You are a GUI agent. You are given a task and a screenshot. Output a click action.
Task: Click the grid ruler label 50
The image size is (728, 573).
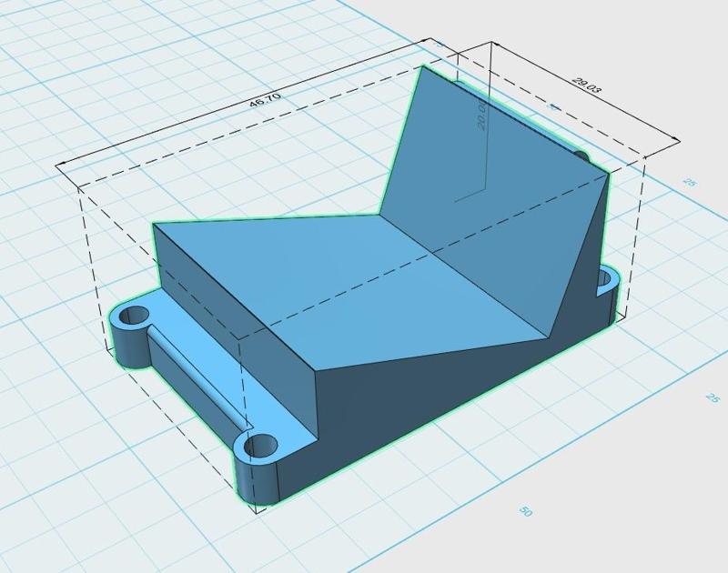pyautogui.click(x=525, y=511)
